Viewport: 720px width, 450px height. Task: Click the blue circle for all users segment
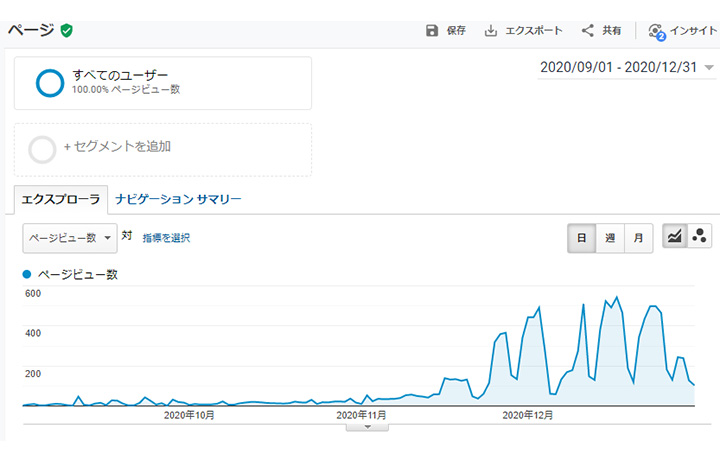[49, 83]
